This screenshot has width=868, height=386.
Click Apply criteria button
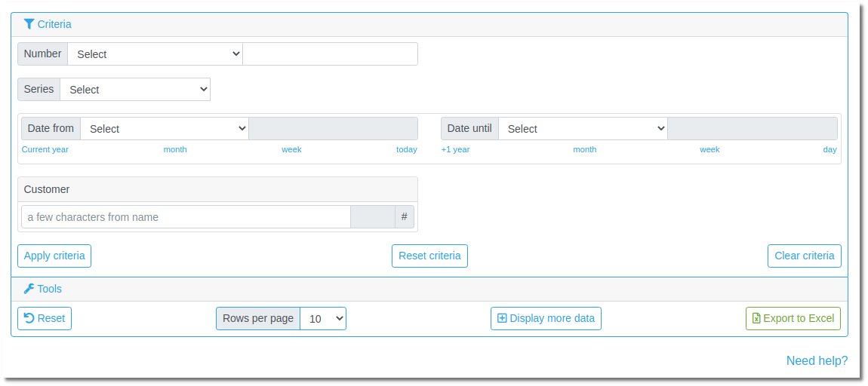click(x=54, y=256)
